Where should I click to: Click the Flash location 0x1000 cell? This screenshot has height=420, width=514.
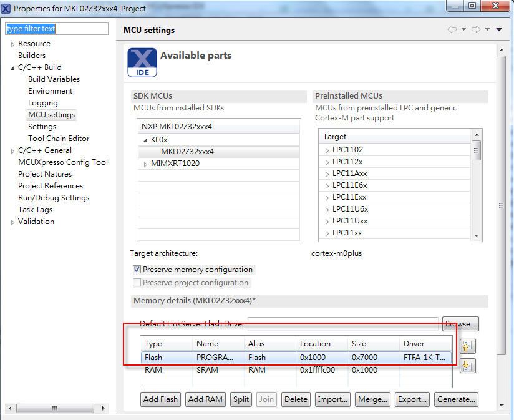(x=322, y=358)
